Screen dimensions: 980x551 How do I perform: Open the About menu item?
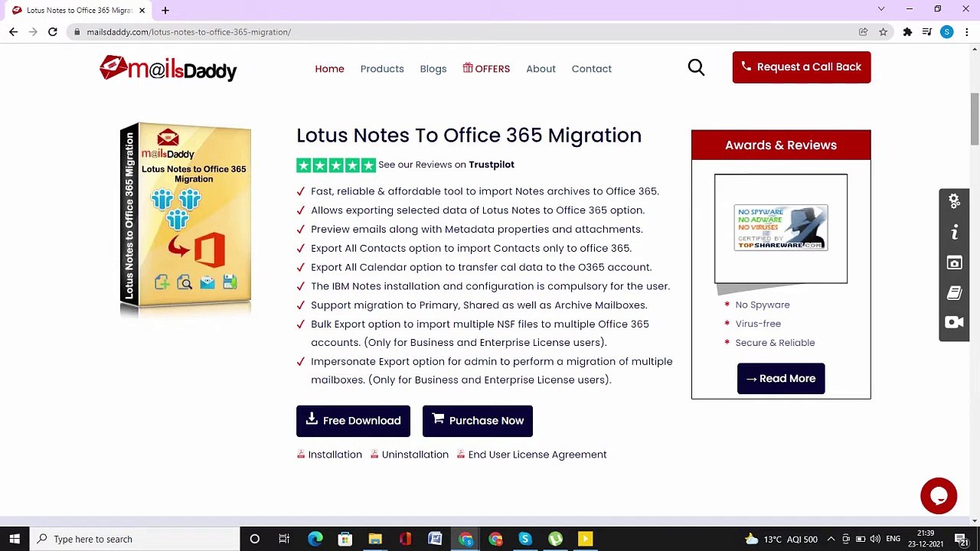[541, 68]
